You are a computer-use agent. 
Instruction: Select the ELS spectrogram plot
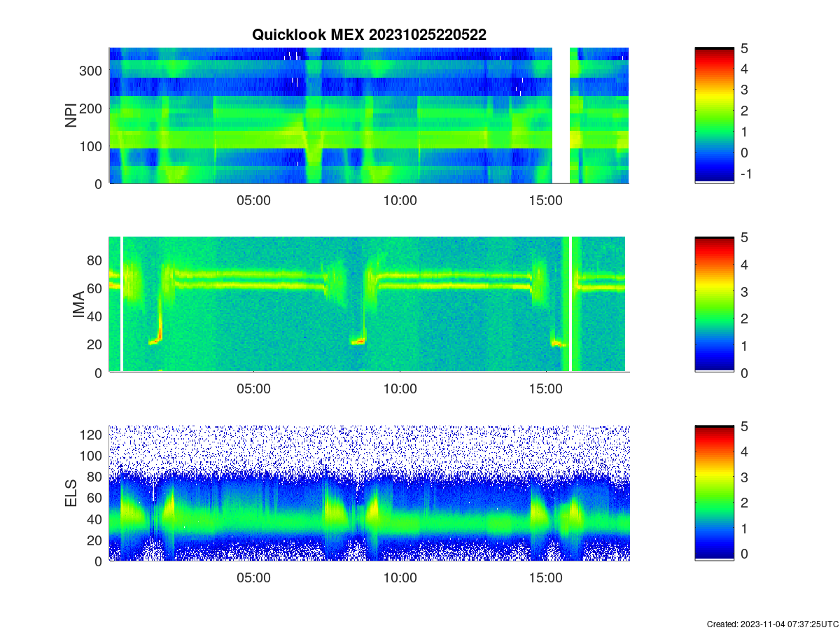(369, 493)
